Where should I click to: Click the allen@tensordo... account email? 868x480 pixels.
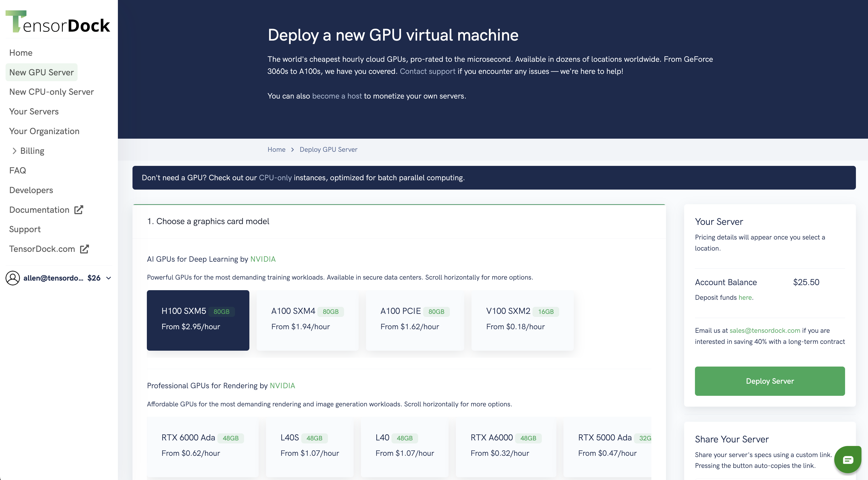pyautogui.click(x=53, y=278)
